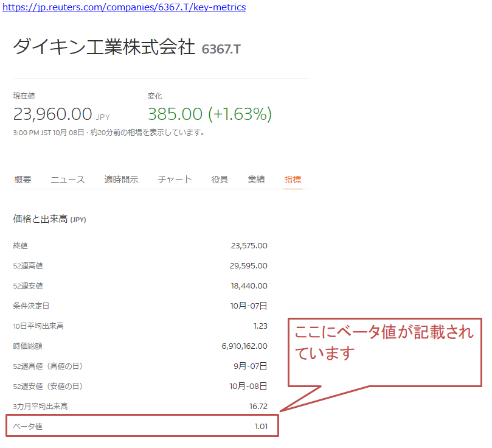Click the 変化 label
Screen dimensions: 492x448
click(x=154, y=96)
